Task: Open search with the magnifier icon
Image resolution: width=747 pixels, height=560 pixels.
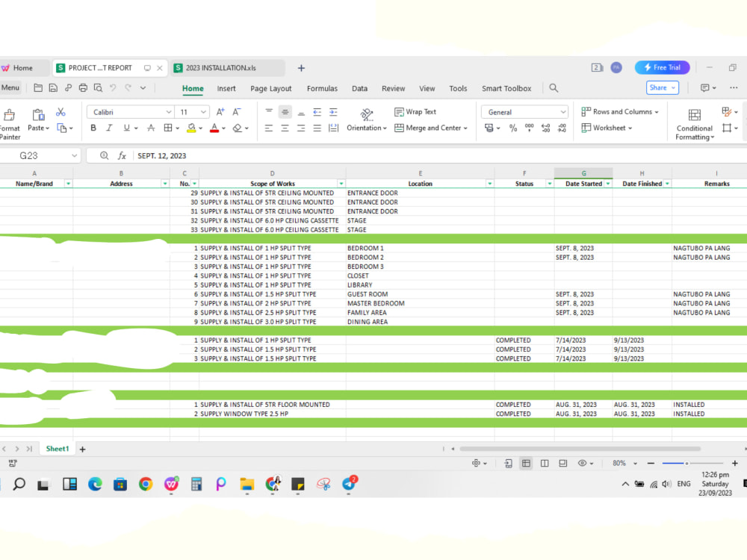Action: coord(554,88)
